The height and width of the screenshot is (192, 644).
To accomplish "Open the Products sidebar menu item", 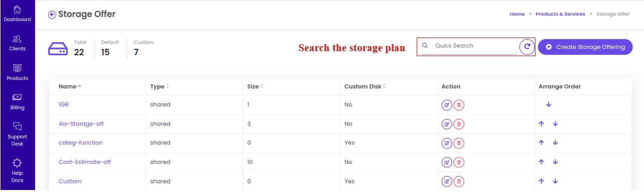I will pyautogui.click(x=18, y=73).
